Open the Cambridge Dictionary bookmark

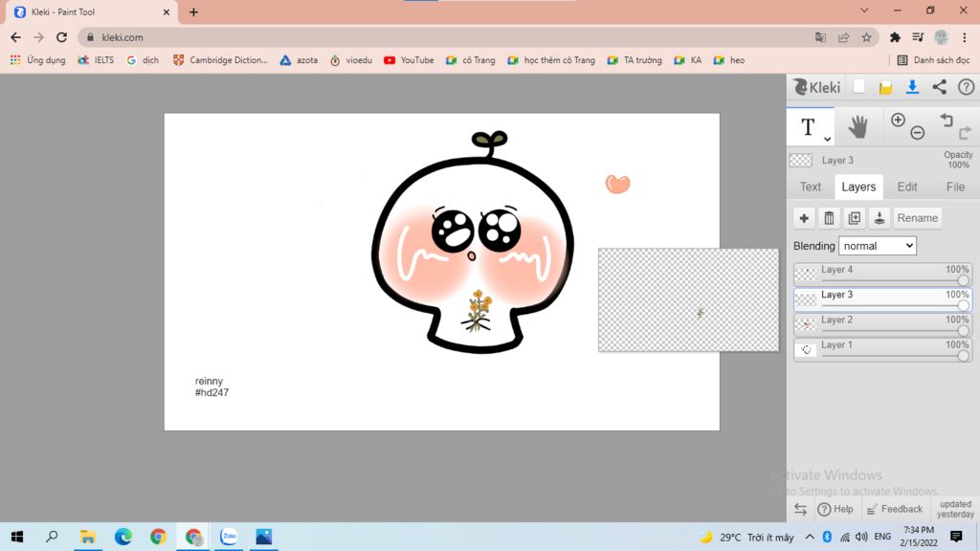click(x=220, y=60)
